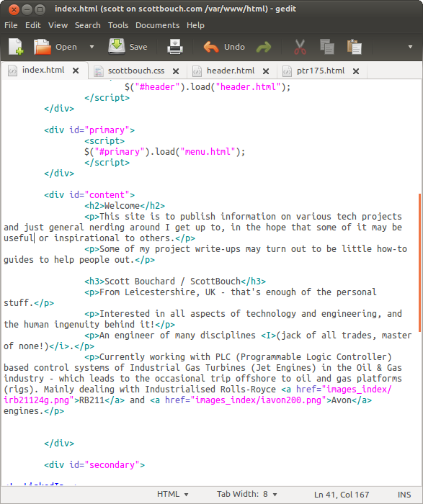The height and width of the screenshot is (504, 423).
Task: Open the Edit menu
Action: (33, 25)
